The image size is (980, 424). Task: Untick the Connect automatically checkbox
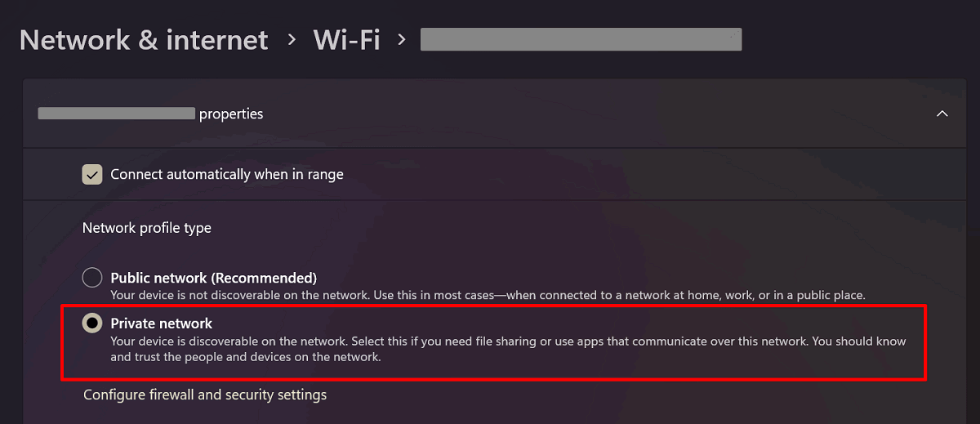(92, 174)
